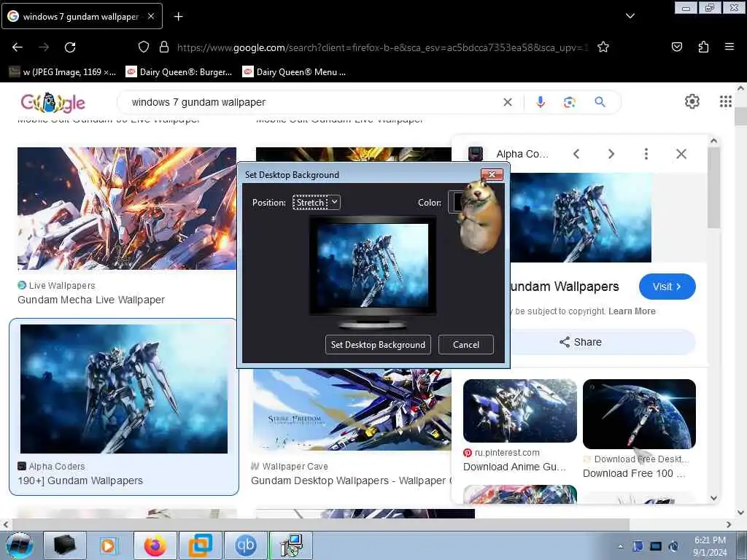Click the blue Google search magnifier
This screenshot has height=560, width=747.
(x=600, y=101)
